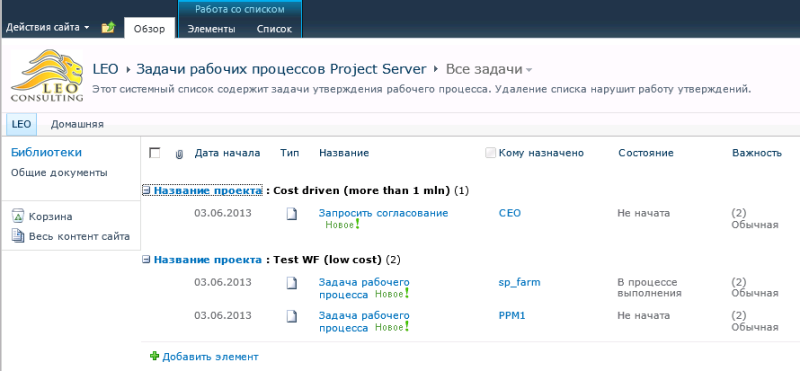
Task: Click the Корзина recycle bin icon
Action: point(18,216)
